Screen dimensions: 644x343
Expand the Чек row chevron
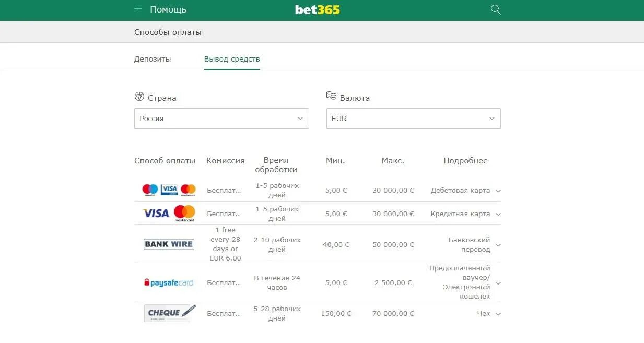498,314
